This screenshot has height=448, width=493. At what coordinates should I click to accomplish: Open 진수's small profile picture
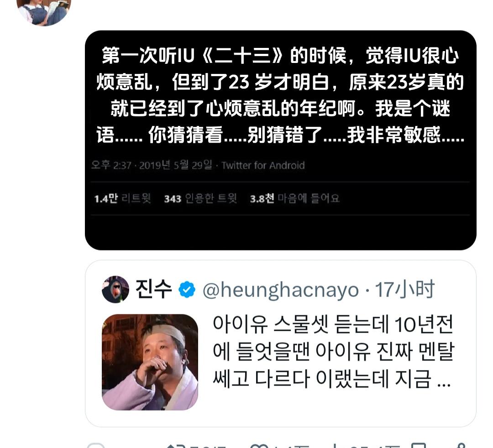coord(115,289)
